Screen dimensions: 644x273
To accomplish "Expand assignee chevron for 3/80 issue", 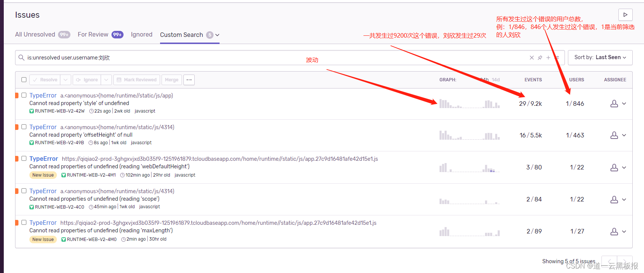I will coord(624,167).
